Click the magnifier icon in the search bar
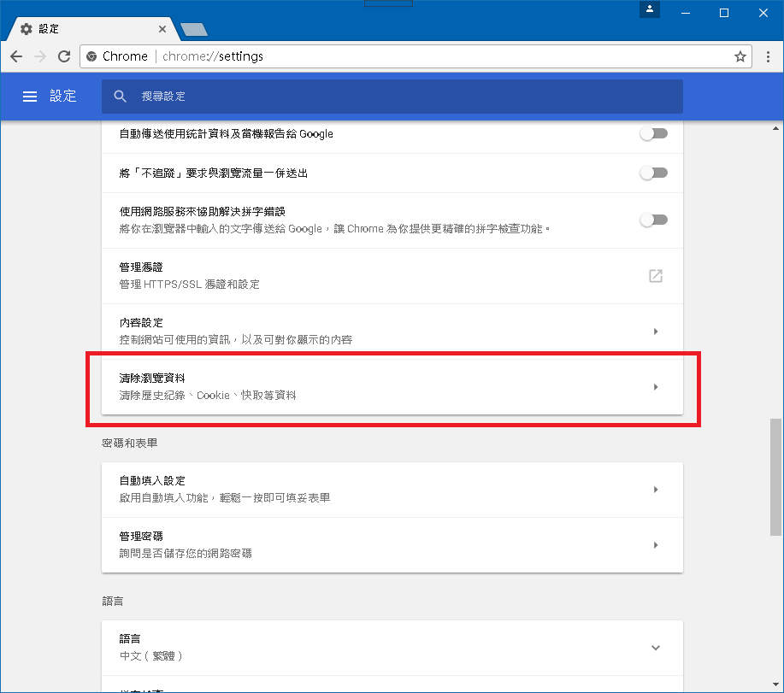Screen dimensions: 784x693 click(121, 97)
